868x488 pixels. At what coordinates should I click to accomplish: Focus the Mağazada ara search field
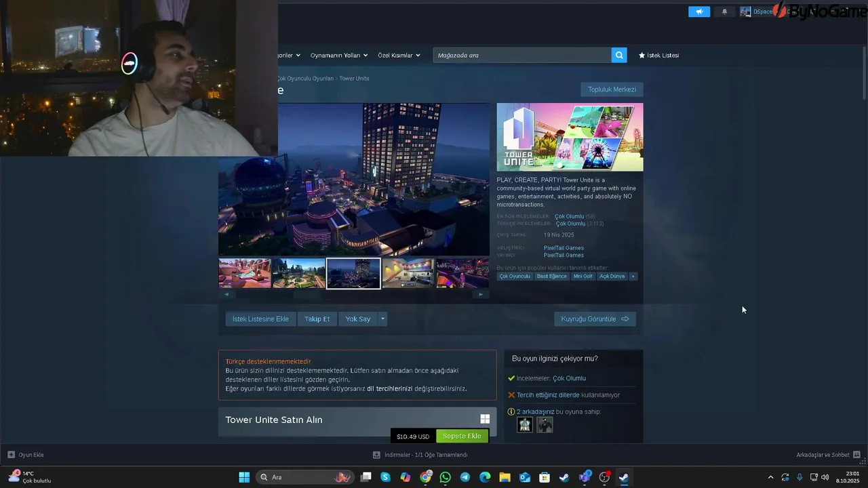[x=521, y=55]
